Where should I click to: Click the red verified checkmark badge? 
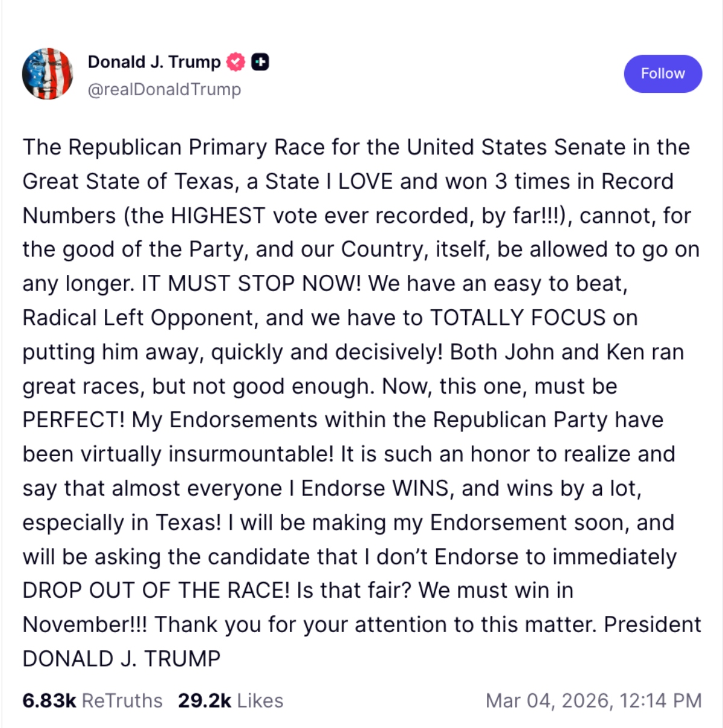[x=236, y=62]
